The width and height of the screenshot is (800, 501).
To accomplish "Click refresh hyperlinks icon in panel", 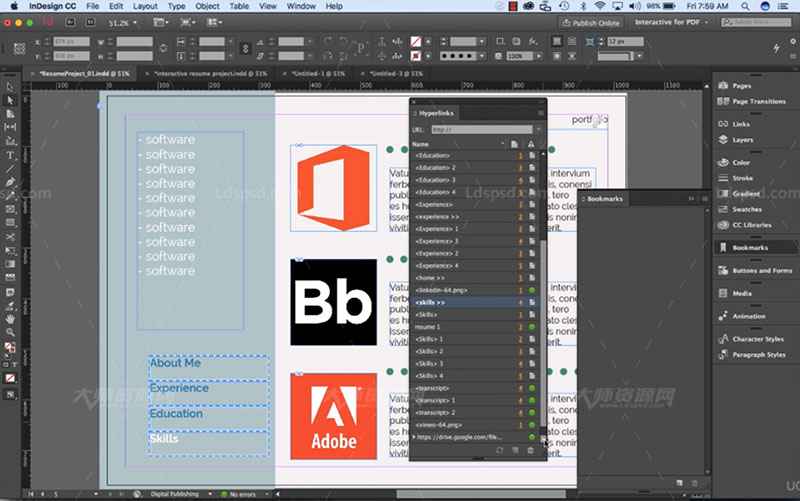I will [499, 450].
